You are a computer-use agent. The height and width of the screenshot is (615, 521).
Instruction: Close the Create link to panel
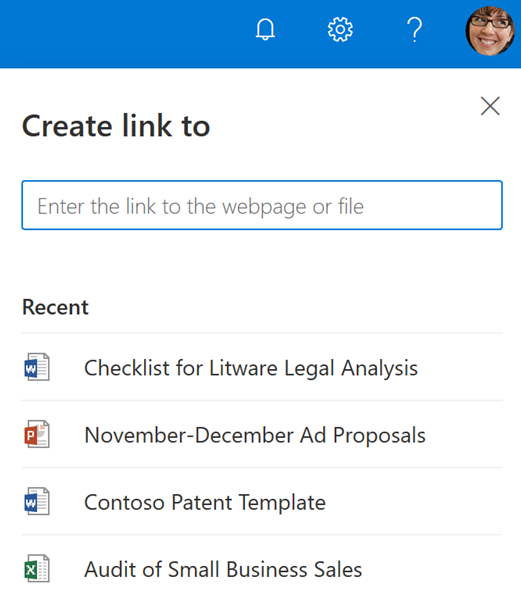tap(490, 106)
